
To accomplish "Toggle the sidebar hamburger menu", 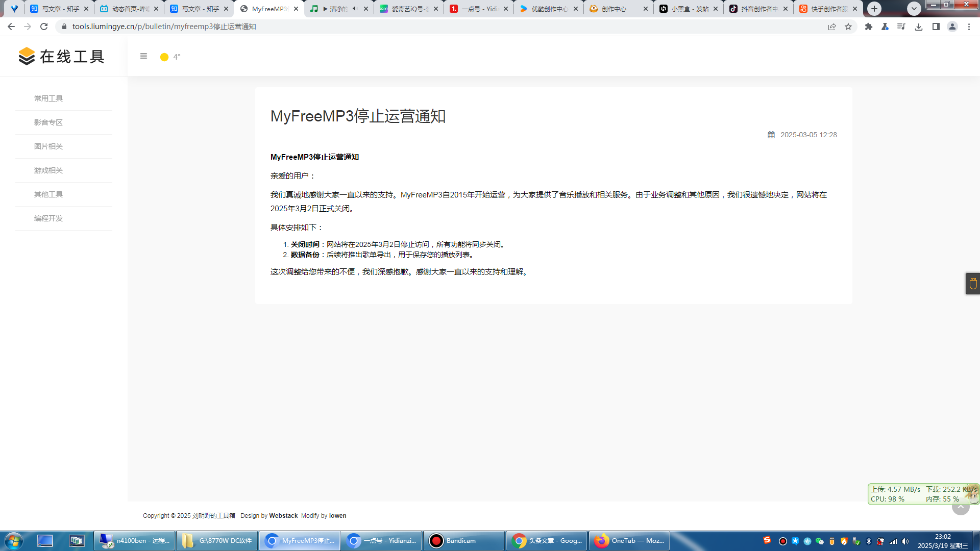I will click(143, 56).
